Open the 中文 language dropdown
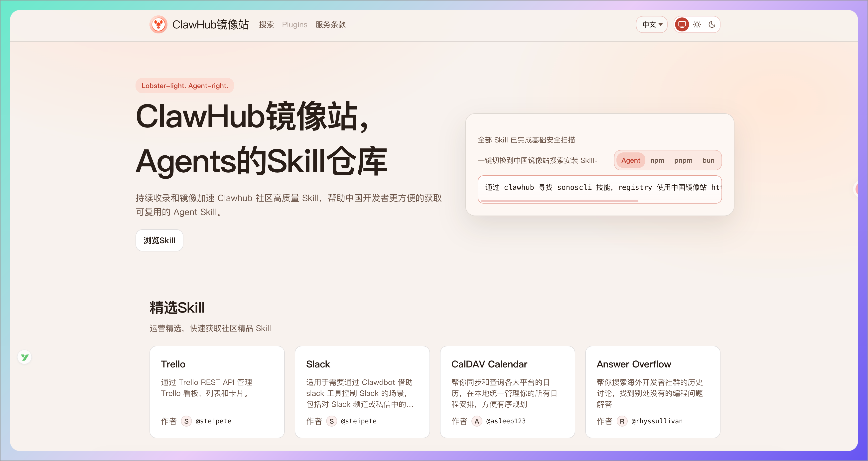Viewport: 868px width, 461px height. pos(651,24)
